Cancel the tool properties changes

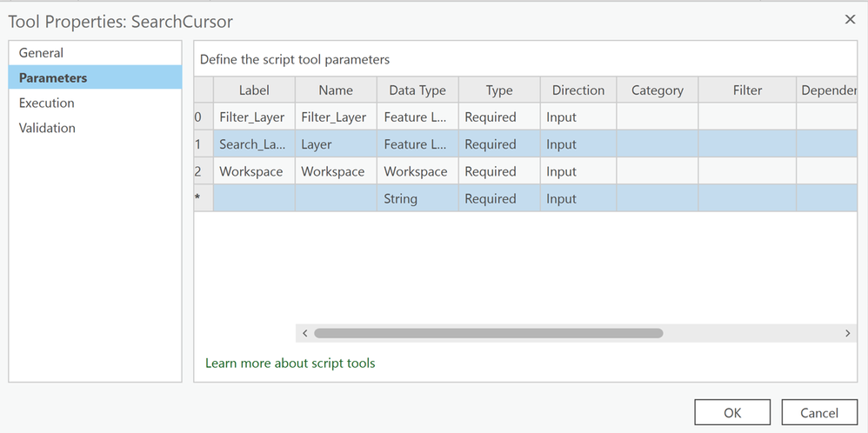coord(819,413)
